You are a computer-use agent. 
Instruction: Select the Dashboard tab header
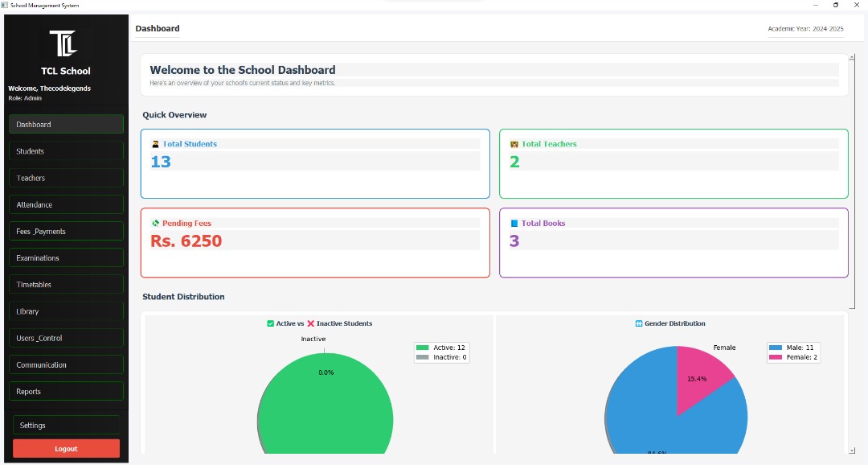point(158,29)
